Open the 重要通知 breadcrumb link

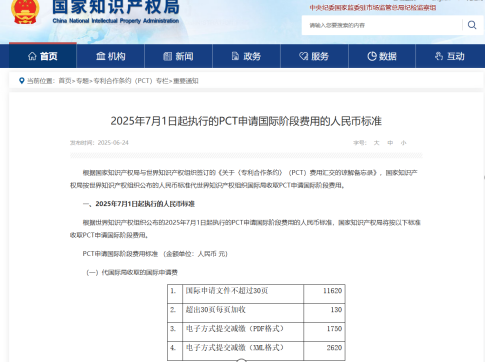click(x=186, y=81)
